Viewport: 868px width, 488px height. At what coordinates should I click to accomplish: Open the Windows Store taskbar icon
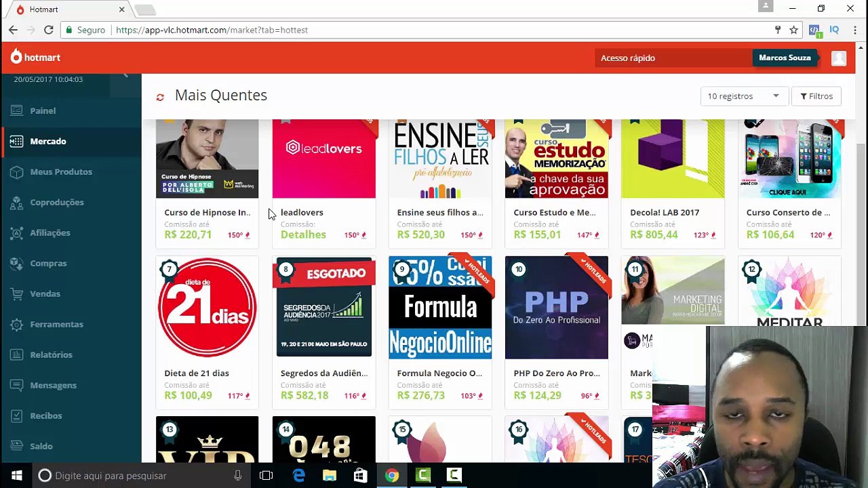(x=361, y=475)
